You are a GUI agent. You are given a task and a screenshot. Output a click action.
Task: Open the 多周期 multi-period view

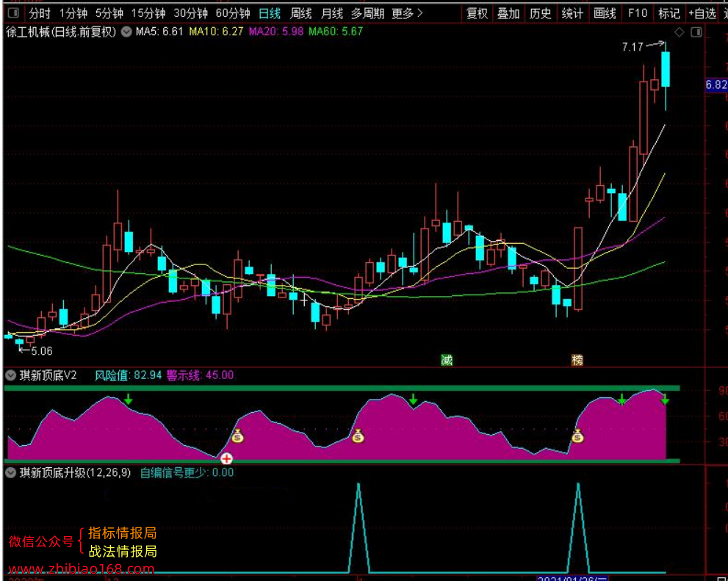pyautogui.click(x=368, y=13)
